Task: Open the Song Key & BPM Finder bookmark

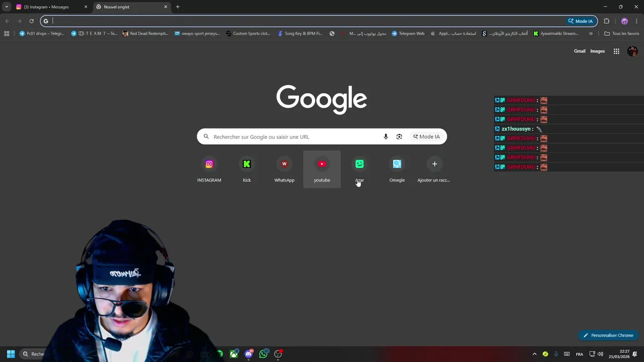Action: click(x=300, y=34)
